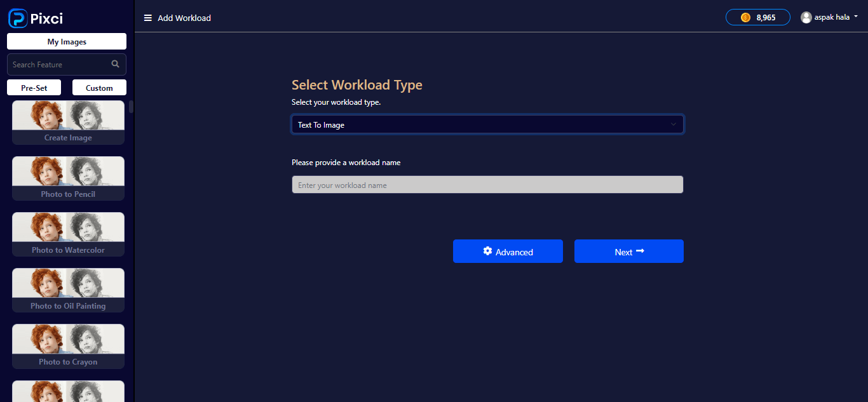
Task: Open the Text To Image workload dropdown
Action: point(487,124)
